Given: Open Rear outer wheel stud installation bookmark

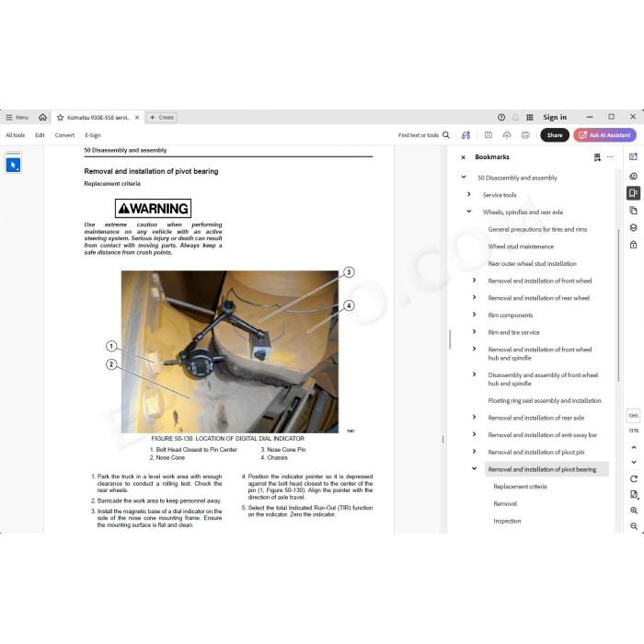Looking at the screenshot, I should click(x=533, y=264).
